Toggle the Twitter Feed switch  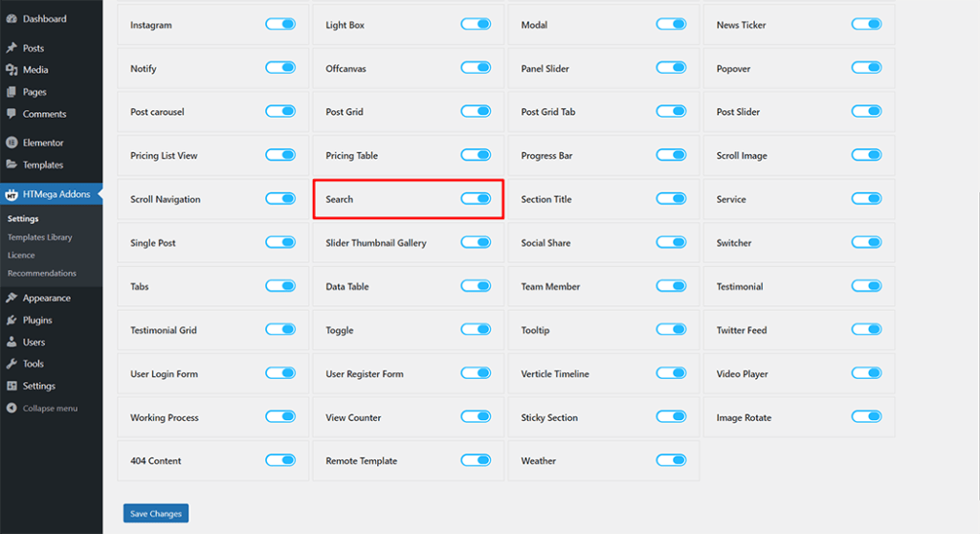click(x=866, y=329)
